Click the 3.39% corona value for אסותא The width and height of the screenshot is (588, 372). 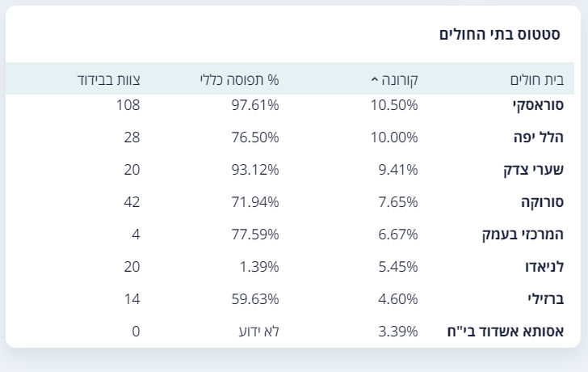[x=398, y=331]
